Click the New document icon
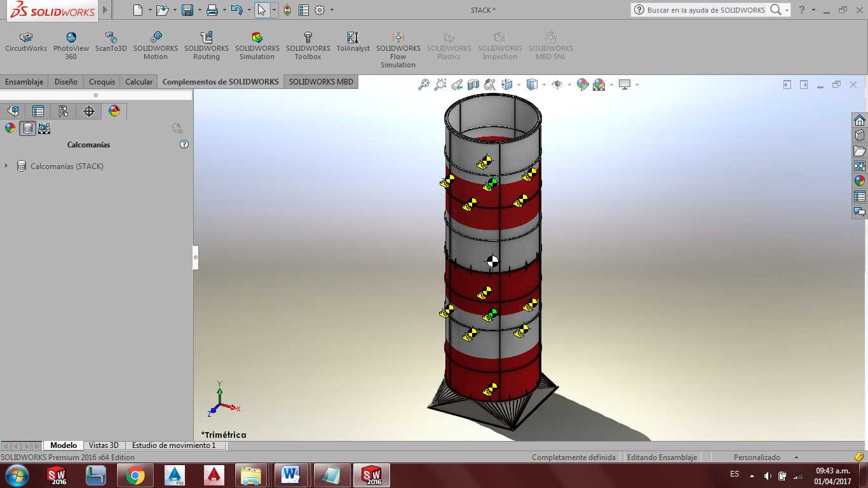This screenshot has height=488, width=868. (138, 10)
